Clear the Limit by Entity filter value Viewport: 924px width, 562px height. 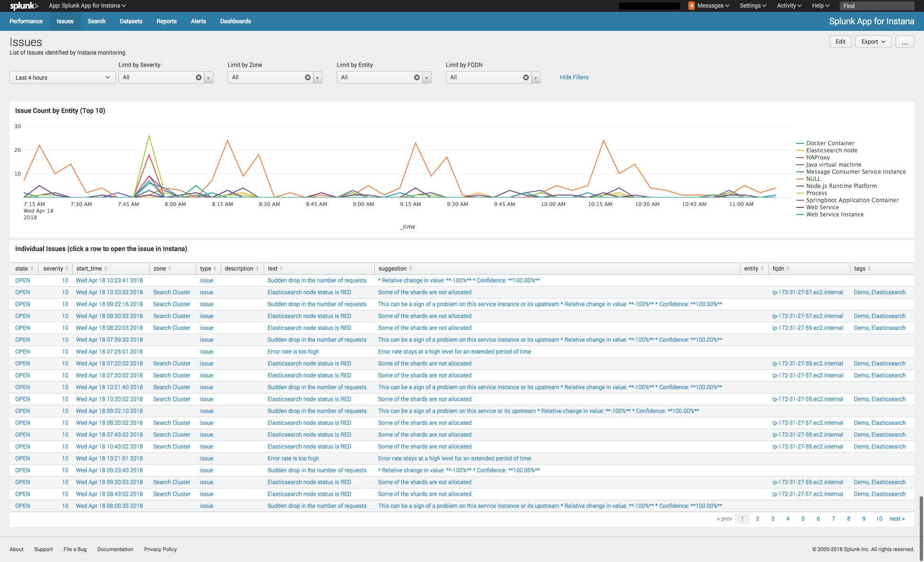click(417, 77)
